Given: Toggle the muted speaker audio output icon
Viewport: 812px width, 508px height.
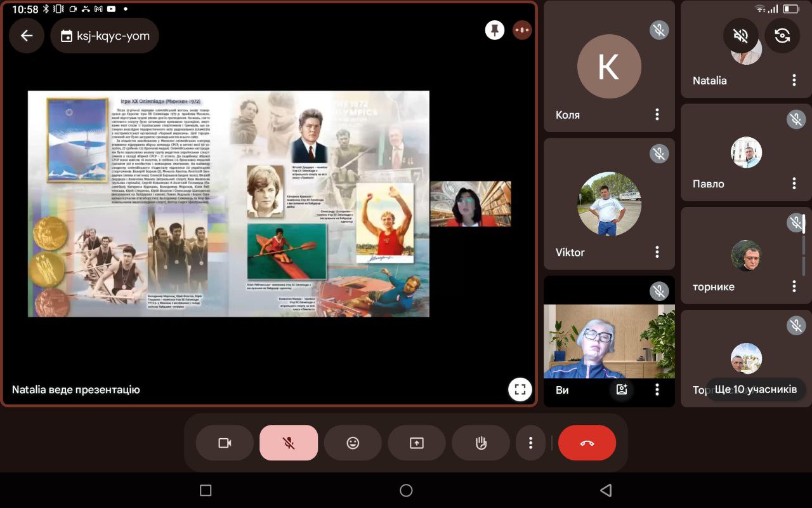Looking at the screenshot, I should point(741,36).
